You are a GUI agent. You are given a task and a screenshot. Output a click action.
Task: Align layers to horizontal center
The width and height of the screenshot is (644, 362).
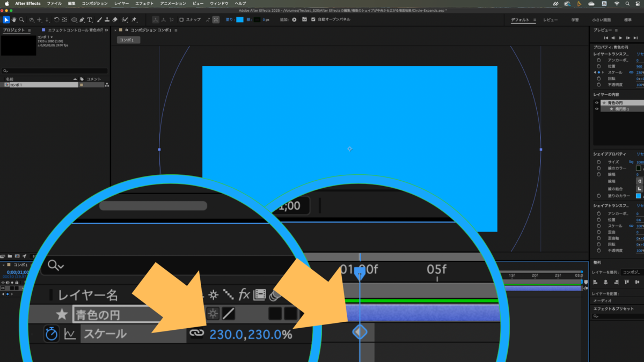(x=606, y=282)
